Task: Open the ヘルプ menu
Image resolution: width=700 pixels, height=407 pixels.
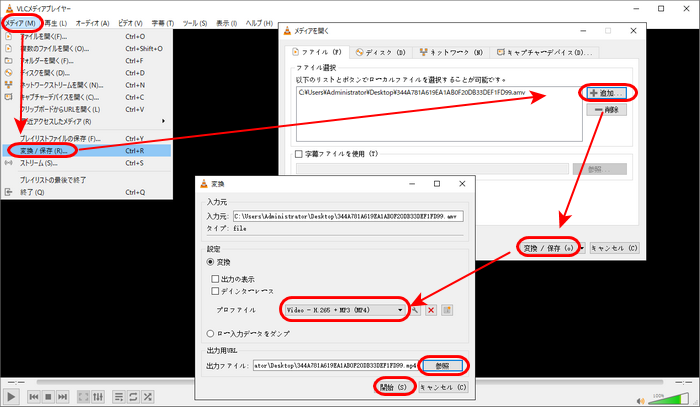Action: click(x=259, y=23)
